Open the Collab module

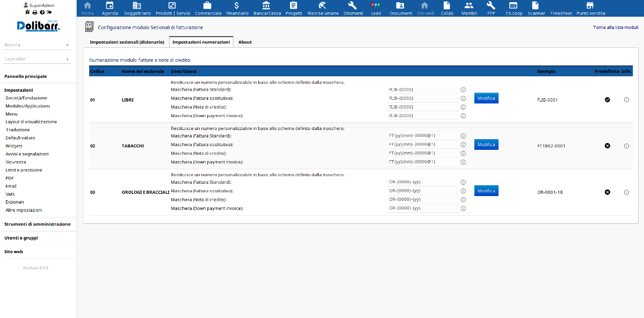click(x=447, y=8)
